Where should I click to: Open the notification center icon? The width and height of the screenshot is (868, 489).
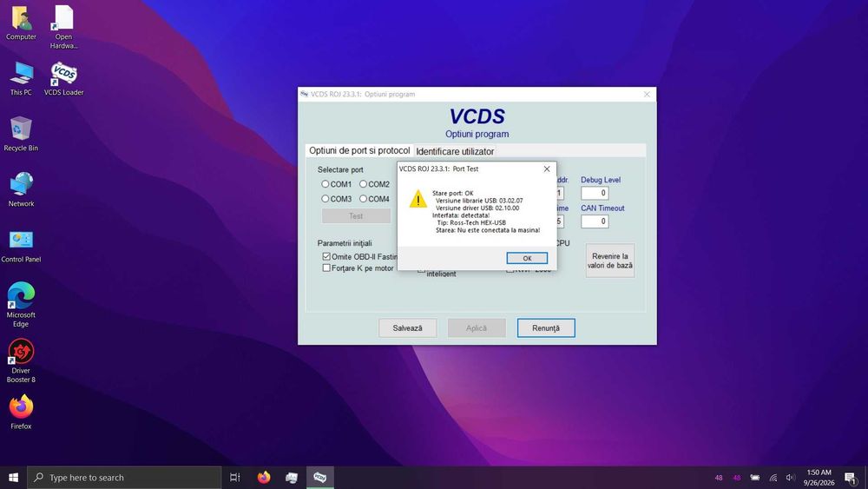[851, 478]
